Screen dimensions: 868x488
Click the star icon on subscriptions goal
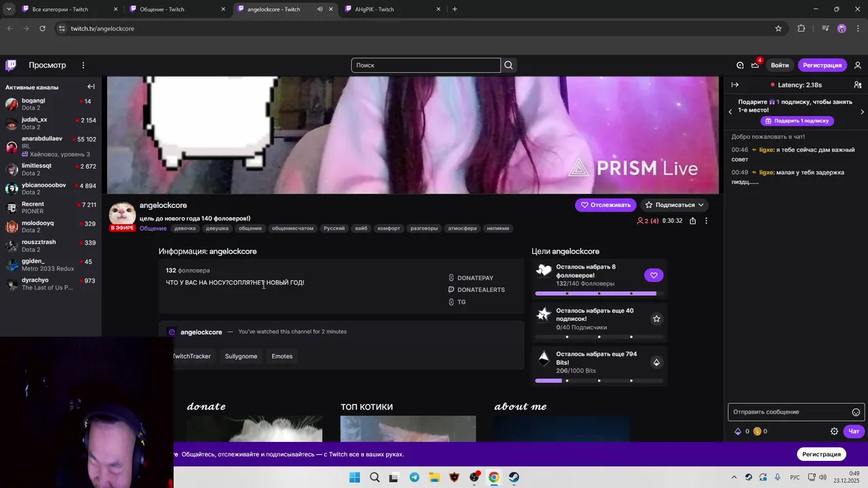656,319
